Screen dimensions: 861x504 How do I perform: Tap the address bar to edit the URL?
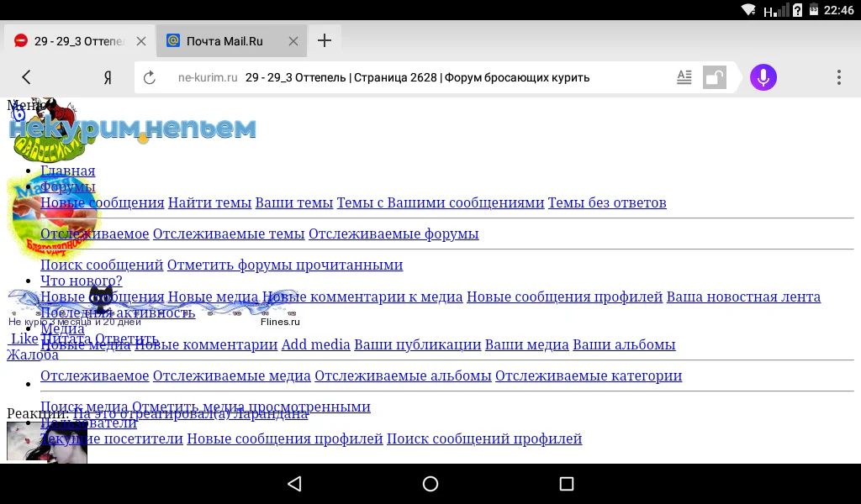(x=420, y=77)
